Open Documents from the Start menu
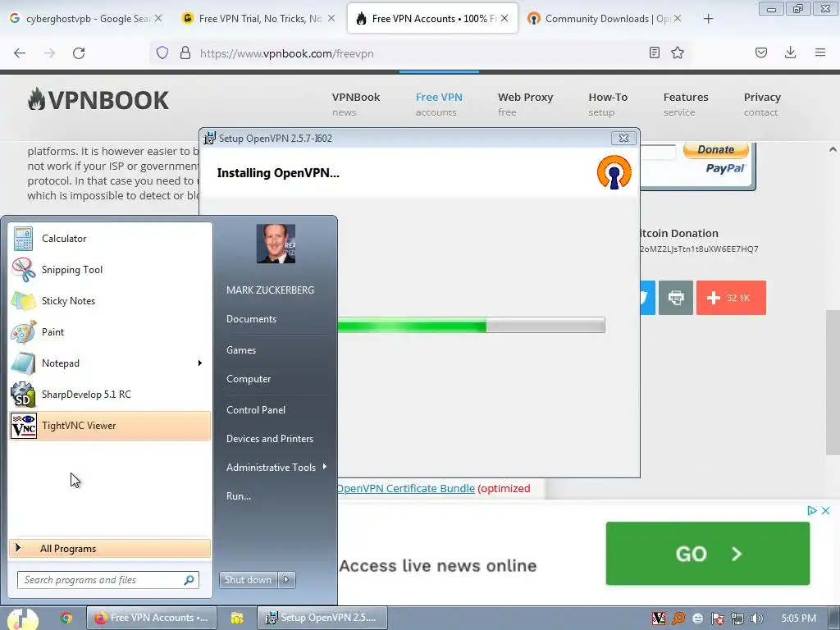Image resolution: width=840 pixels, height=630 pixels. coord(251,319)
